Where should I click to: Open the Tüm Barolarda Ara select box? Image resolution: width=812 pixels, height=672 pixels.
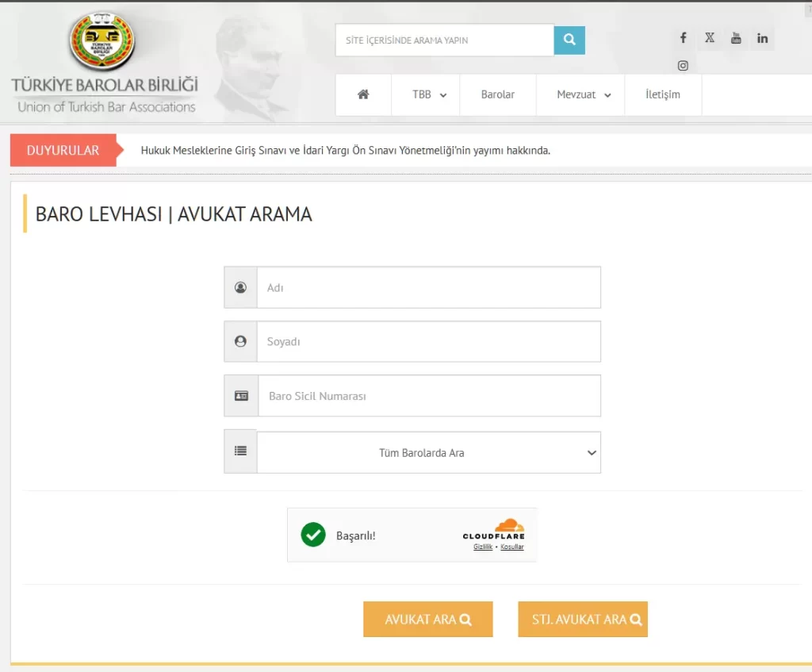429,452
